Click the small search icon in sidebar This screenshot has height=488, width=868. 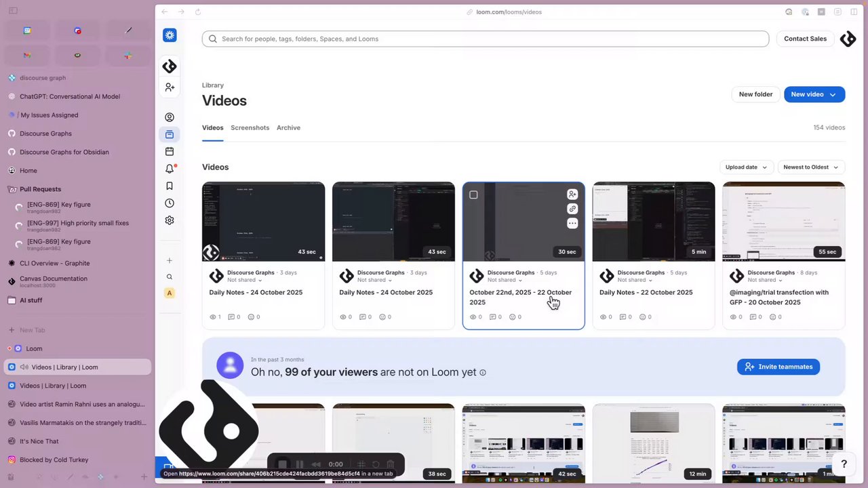170,277
